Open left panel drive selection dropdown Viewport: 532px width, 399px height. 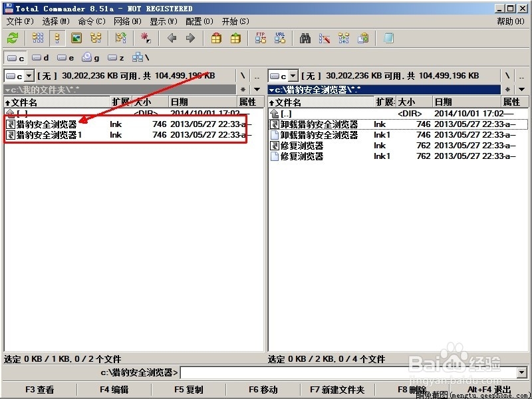(29, 76)
